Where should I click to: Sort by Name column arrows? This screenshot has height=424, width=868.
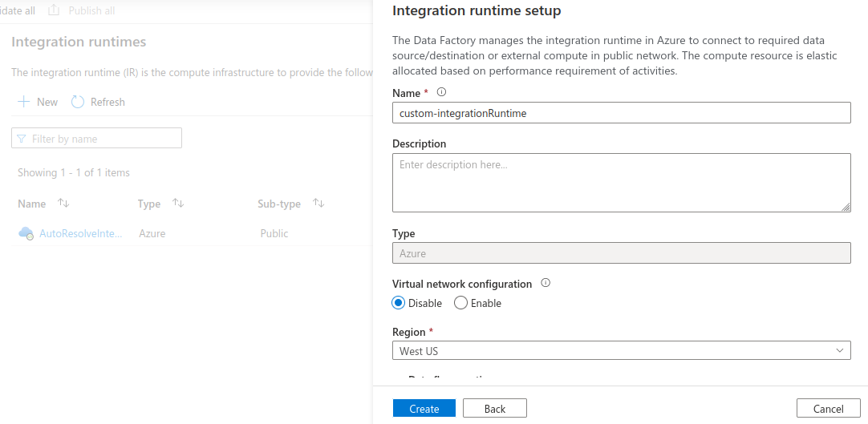pos(63,203)
